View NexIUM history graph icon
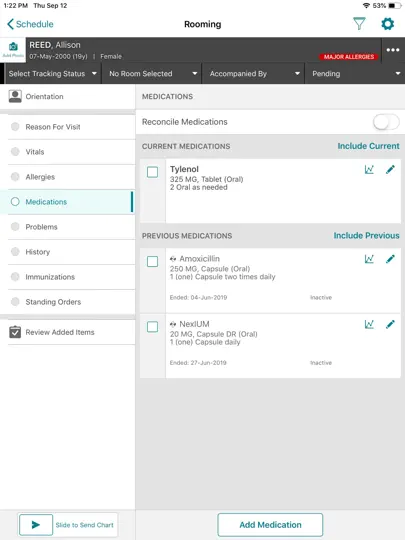The image size is (405, 540). point(369,324)
